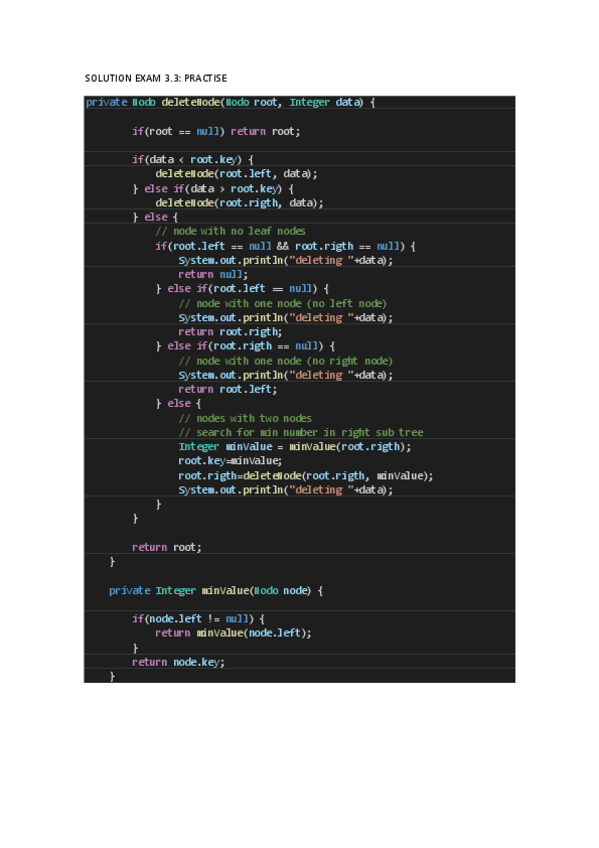Click the line 'deleteNode(root.rigth, data);'
The height and width of the screenshot is (848, 599).
[x=239, y=203]
